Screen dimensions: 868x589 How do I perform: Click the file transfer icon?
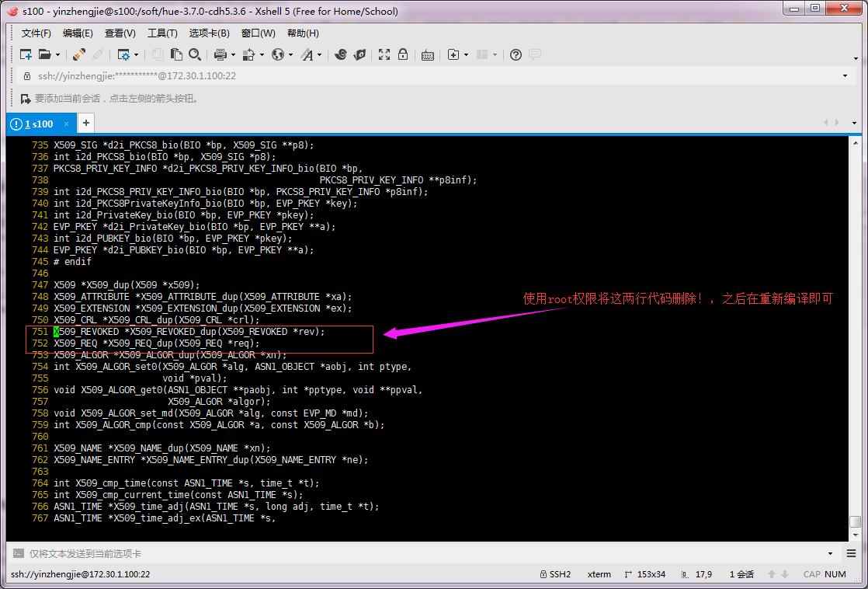pos(248,54)
